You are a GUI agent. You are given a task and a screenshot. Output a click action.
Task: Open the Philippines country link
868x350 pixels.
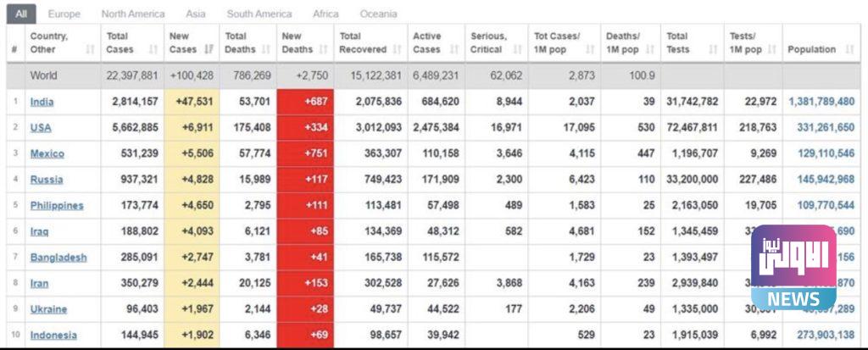click(x=57, y=205)
